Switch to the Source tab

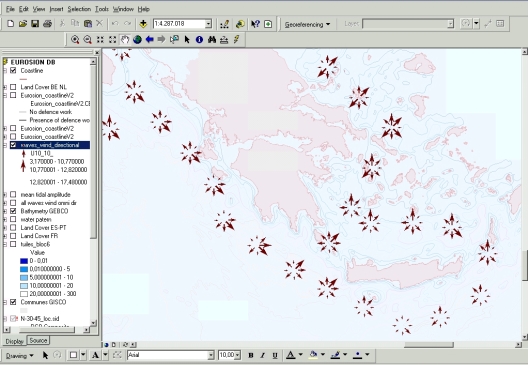point(38,340)
